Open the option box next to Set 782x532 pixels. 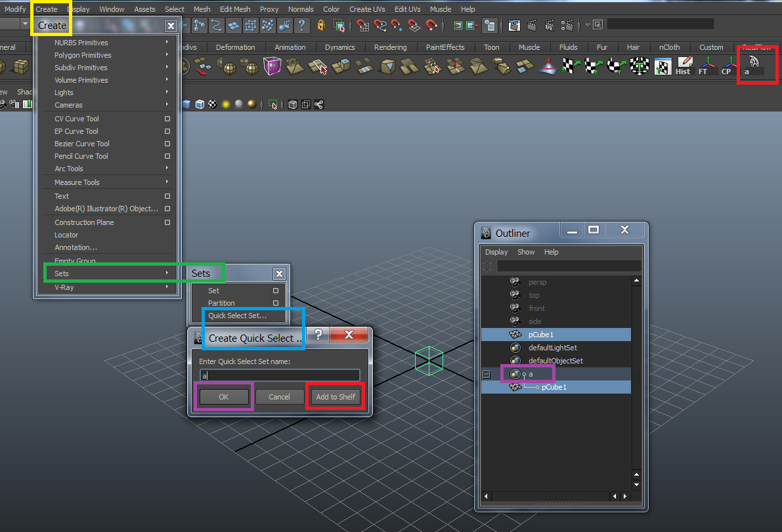[276, 291]
